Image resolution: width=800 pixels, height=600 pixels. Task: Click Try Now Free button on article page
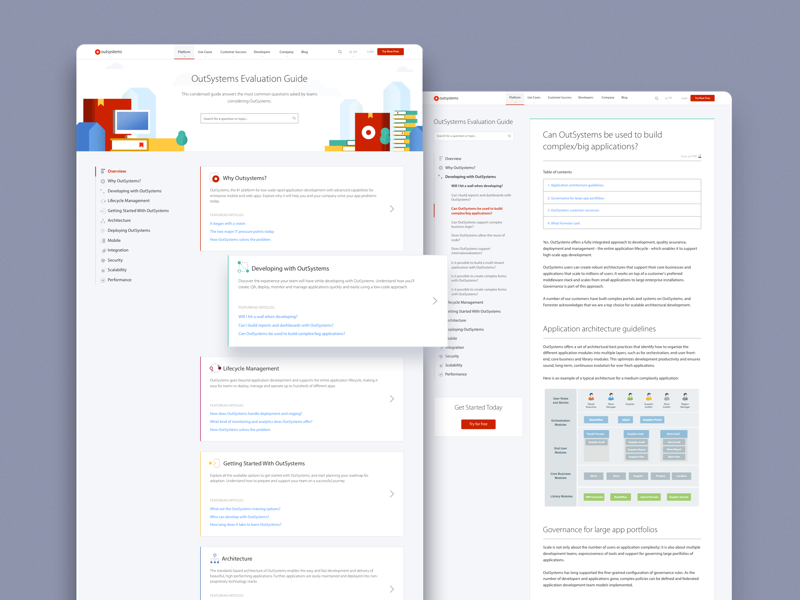703,98
